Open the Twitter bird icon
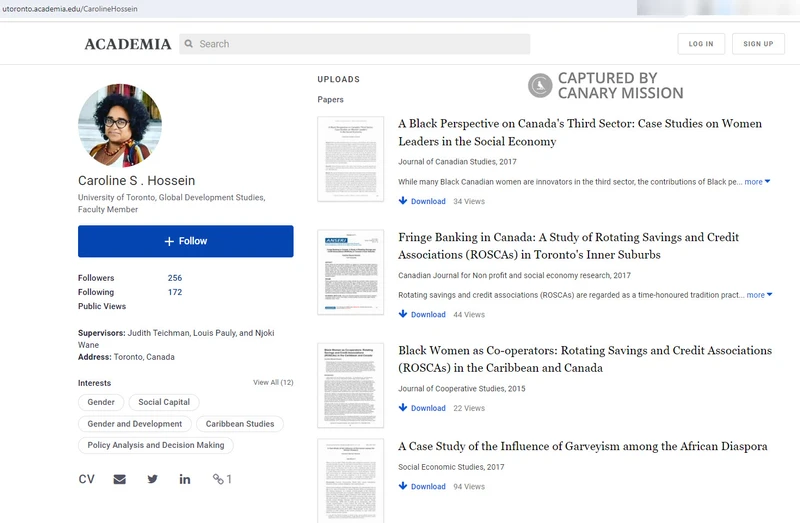Image resolution: width=800 pixels, height=523 pixels. coord(153,479)
